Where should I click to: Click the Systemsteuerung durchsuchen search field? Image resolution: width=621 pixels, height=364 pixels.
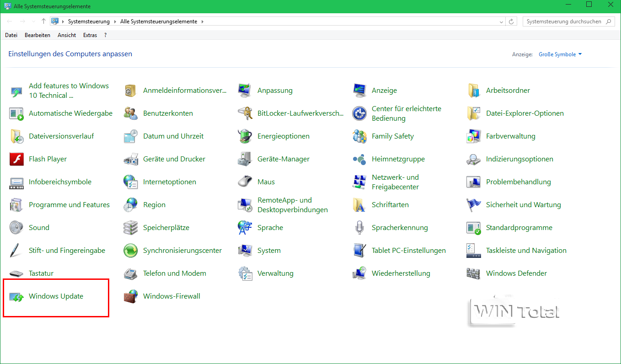[x=564, y=21]
